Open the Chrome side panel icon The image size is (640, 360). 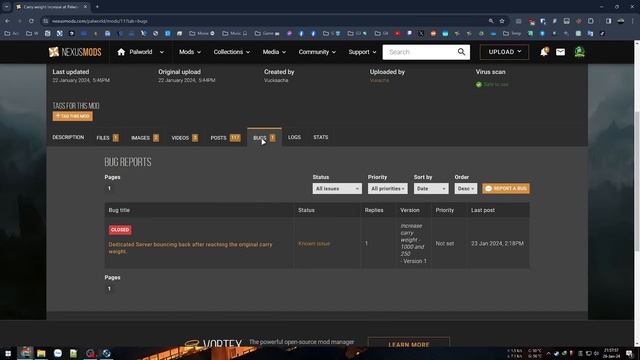(608, 21)
